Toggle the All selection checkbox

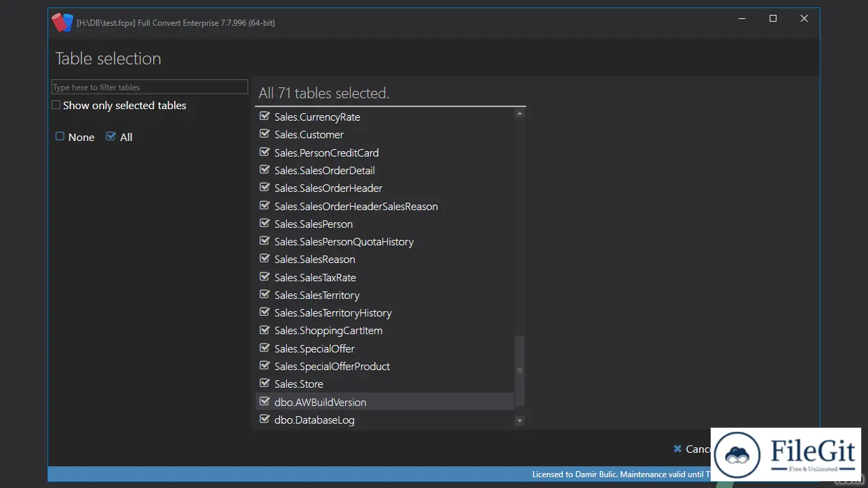point(111,136)
